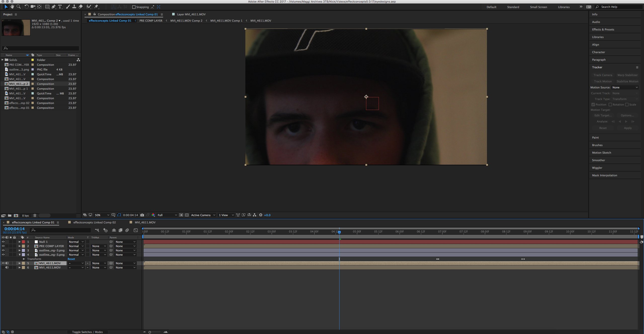Click red label color swatch of Null 1

pos(23,242)
